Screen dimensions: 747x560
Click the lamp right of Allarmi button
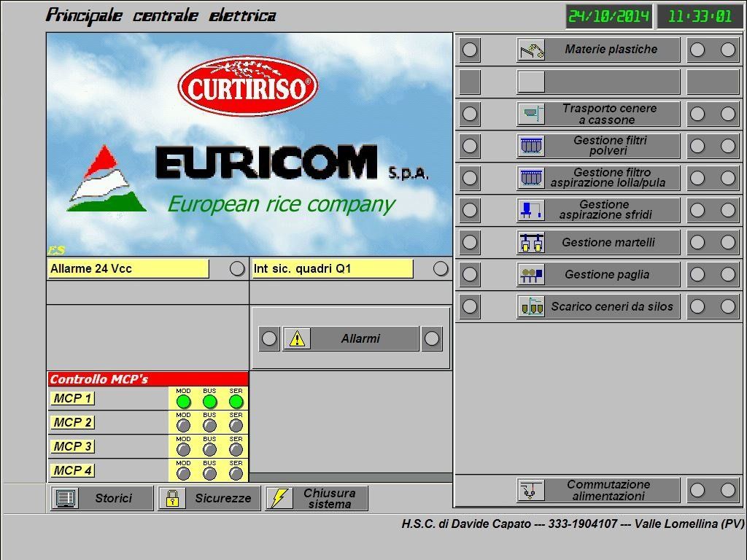click(x=432, y=338)
